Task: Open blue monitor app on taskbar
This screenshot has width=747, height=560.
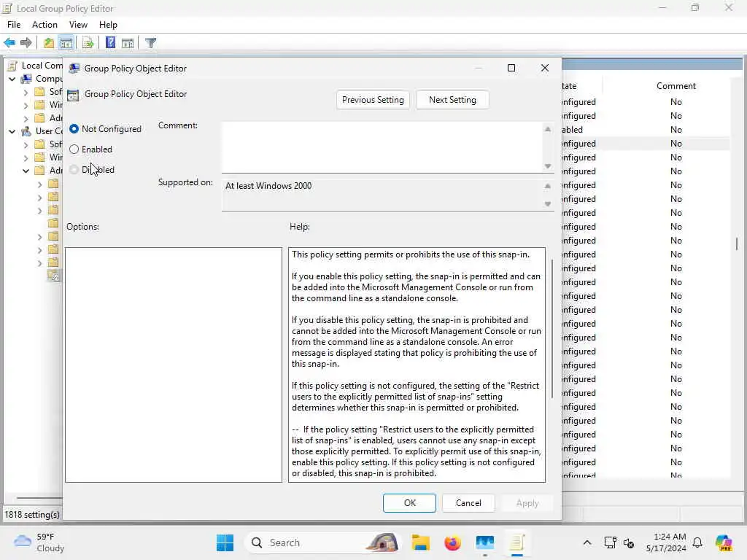Action: coord(485,542)
